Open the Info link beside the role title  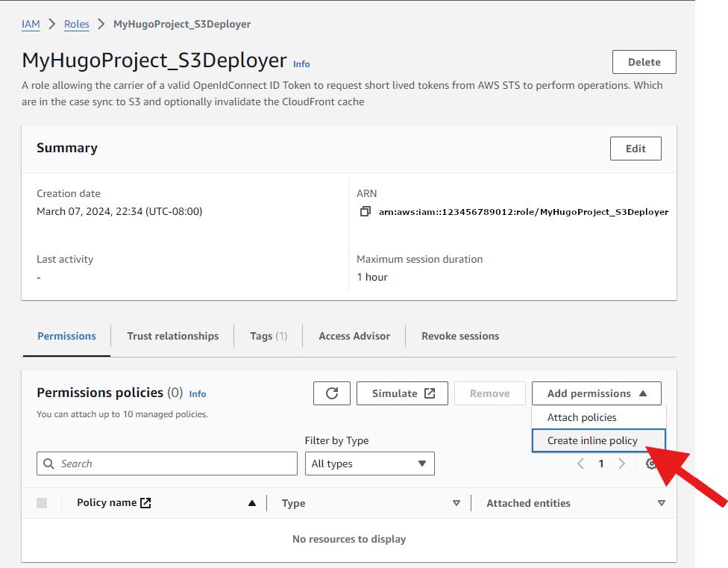point(301,64)
